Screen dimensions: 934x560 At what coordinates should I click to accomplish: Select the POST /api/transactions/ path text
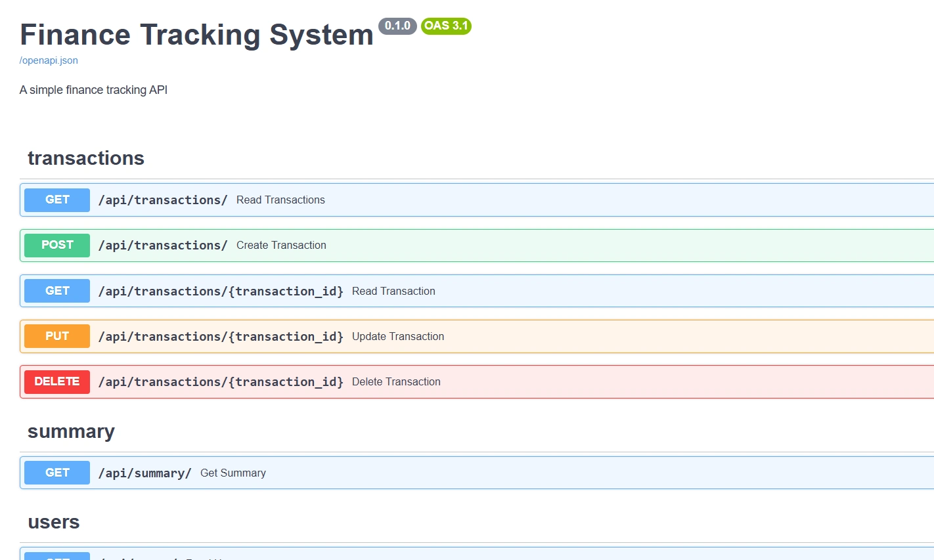coord(163,246)
